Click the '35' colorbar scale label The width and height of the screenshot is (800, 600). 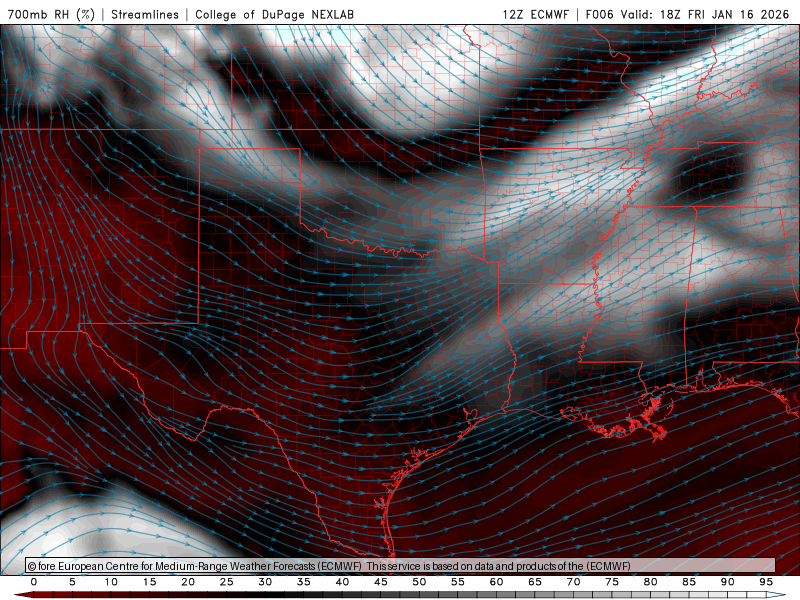(x=304, y=582)
